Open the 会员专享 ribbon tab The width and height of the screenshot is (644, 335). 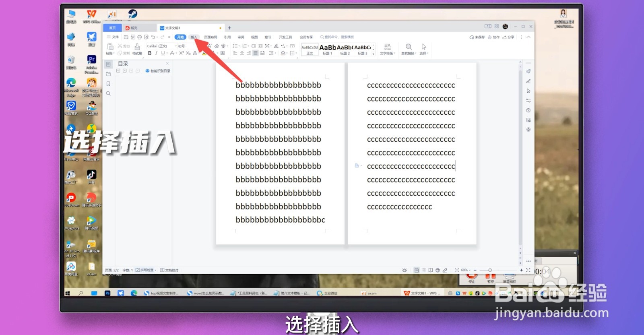pos(306,37)
